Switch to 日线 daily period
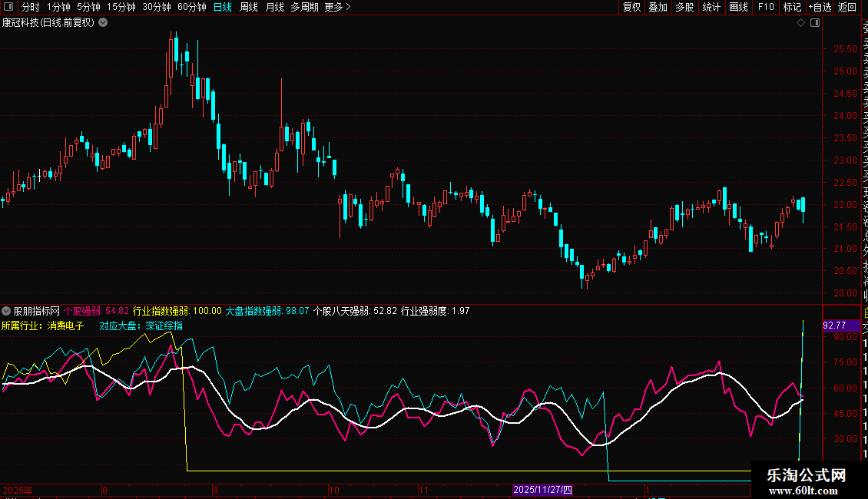Viewport: 868px width, 499px height. coord(223,7)
